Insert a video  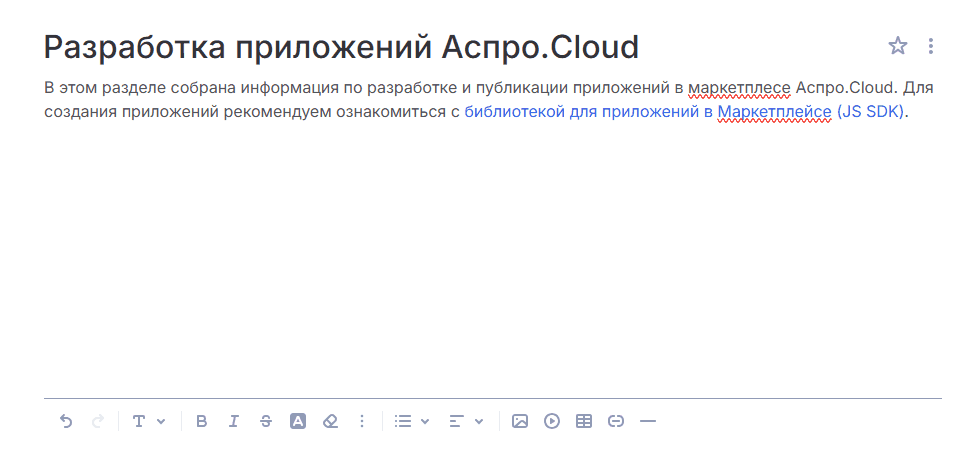coord(552,421)
